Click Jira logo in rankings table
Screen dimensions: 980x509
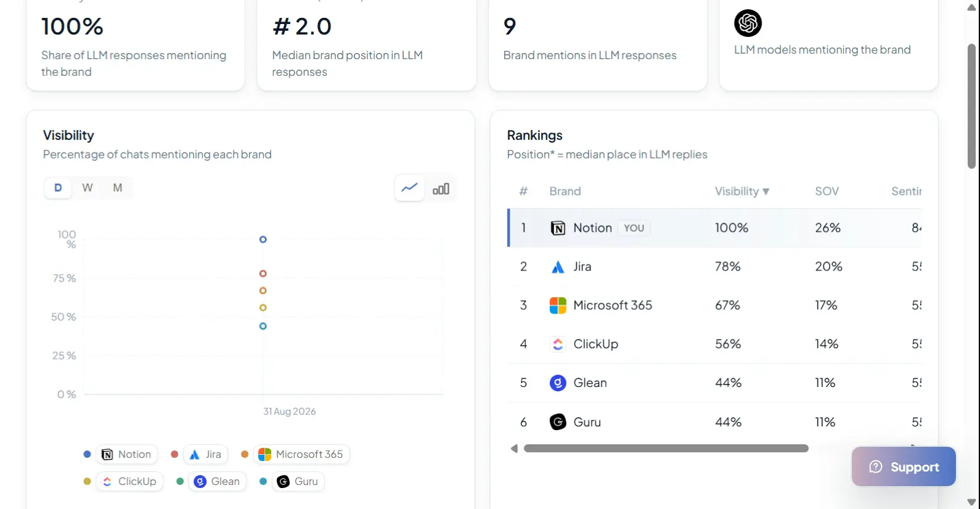point(558,267)
